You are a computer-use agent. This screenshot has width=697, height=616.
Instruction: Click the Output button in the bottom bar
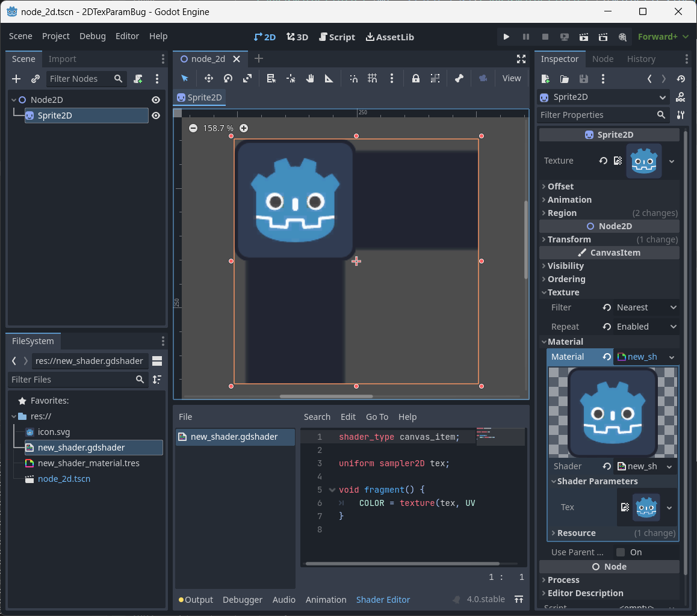(x=199, y=599)
